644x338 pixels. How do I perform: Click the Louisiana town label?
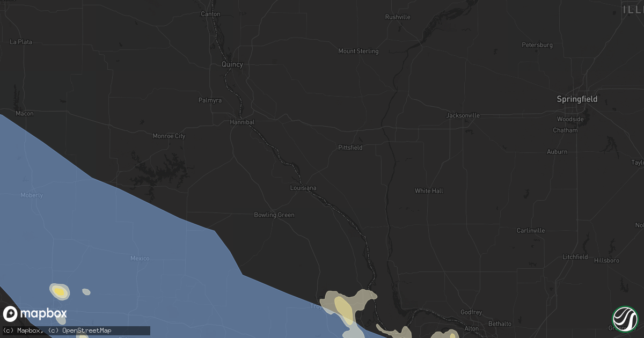tap(303, 188)
